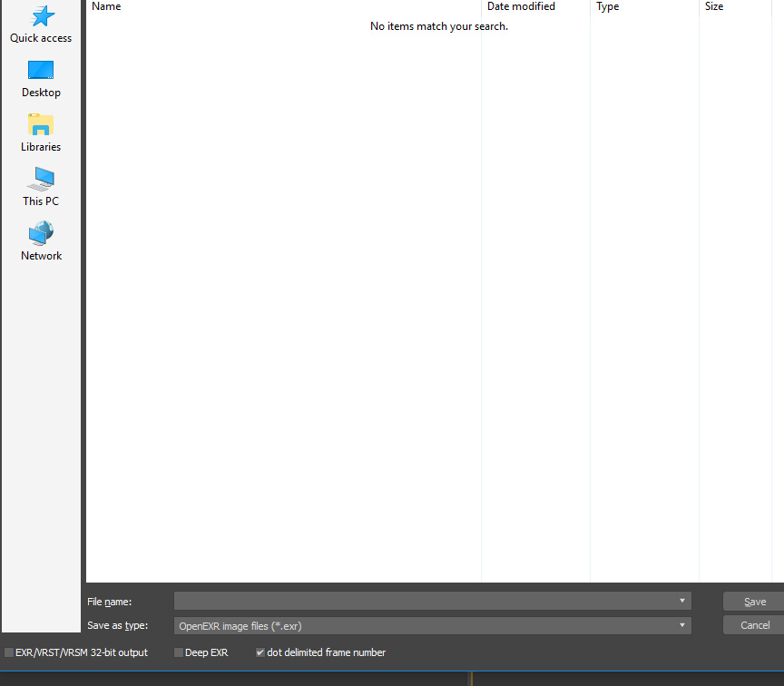Click the Save button
Image resolution: width=784 pixels, height=686 pixels.
[x=754, y=602]
